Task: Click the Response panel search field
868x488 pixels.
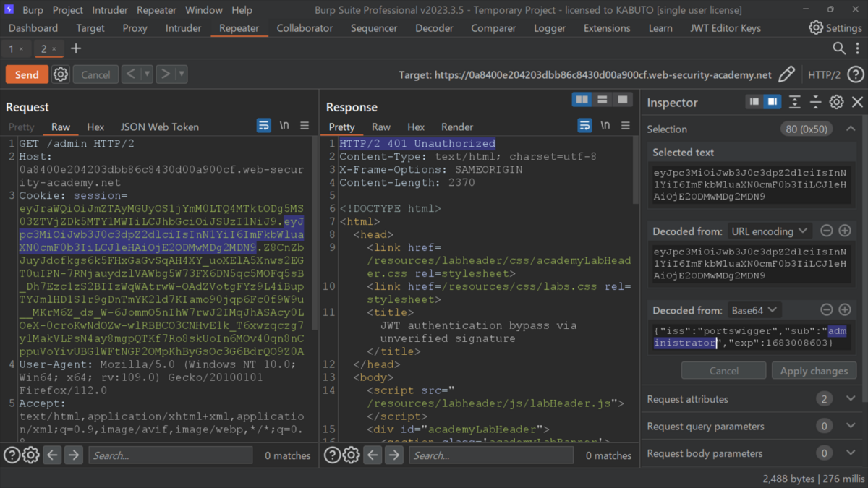Action: (x=491, y=455)
